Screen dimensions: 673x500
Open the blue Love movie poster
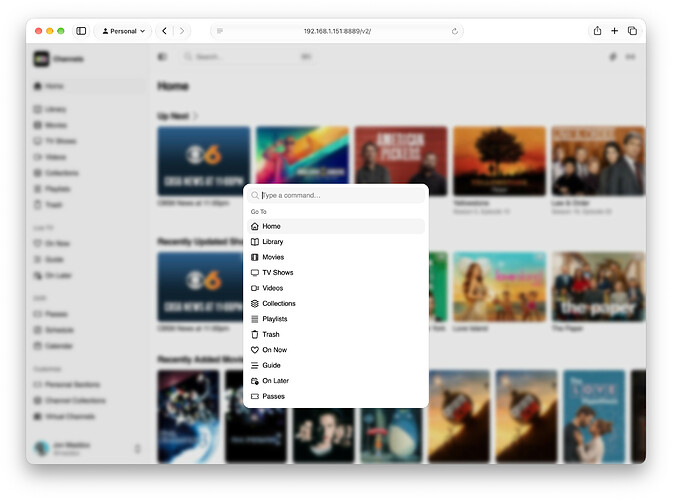click(594, 416)
